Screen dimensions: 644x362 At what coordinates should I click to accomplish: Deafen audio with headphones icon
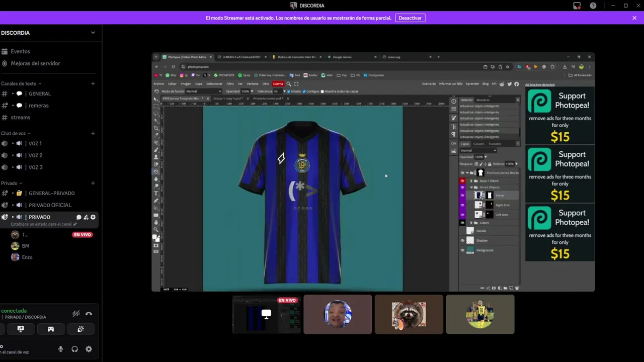(x=74, y=349)
